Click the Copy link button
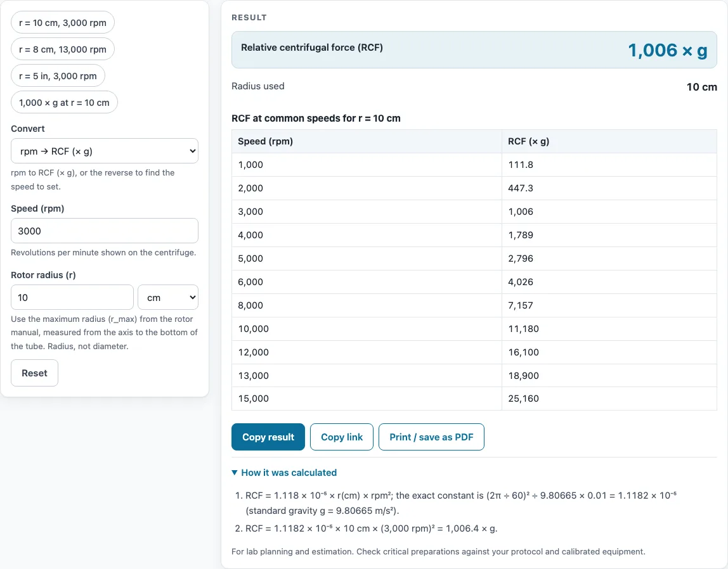Screen dimensions: 728x569 pyautogui.click(x=342, y=437)
